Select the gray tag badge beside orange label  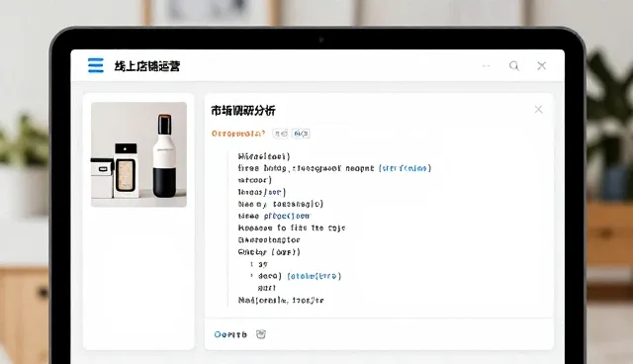tap(280, 134)
